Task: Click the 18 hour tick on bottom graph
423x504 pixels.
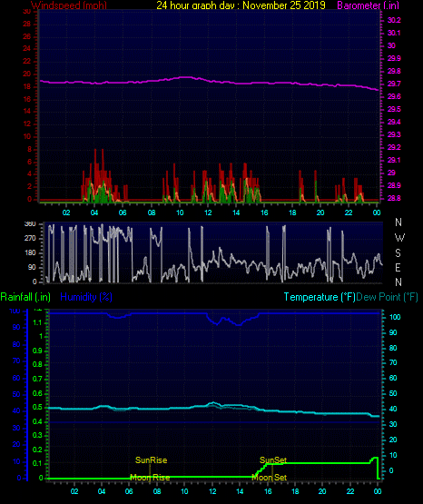Action: [x=295, y=491]
